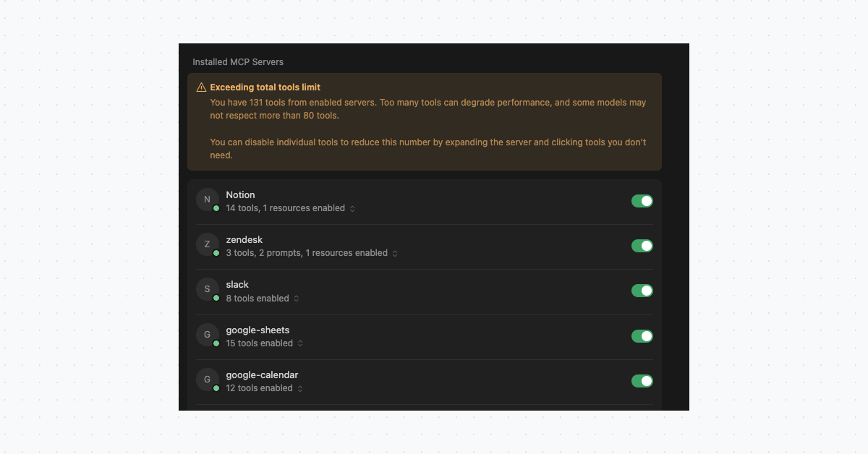Expand Notion's 14 tools, 1 resources list
Image resolution: width=868 pixels, height=454 pixels.
click(352, 208)
